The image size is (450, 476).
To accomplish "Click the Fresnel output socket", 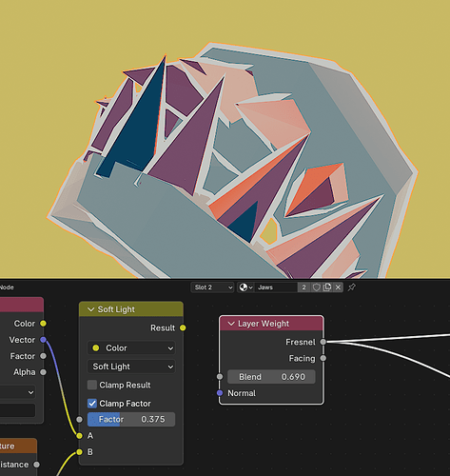I will click(323, 342).
